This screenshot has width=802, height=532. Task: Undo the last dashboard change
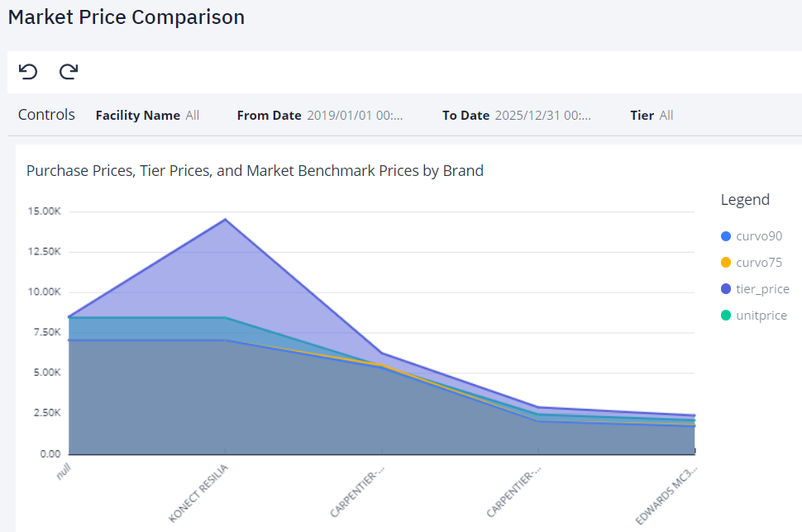tap(28, 72)
